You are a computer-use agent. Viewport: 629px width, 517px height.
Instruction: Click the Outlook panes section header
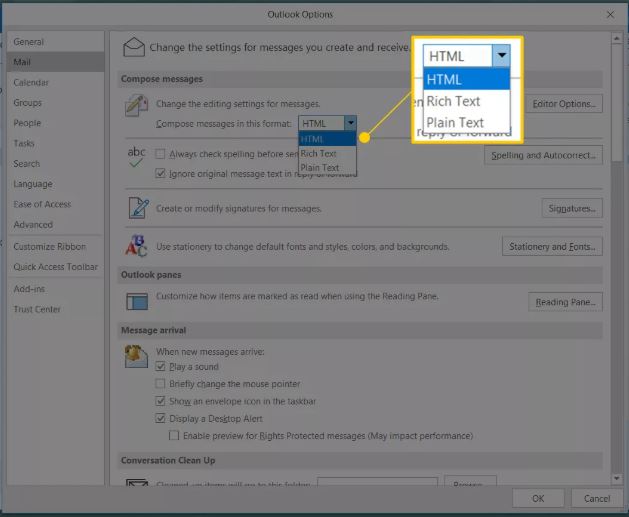pyautogui.click(x=360, y=275)
